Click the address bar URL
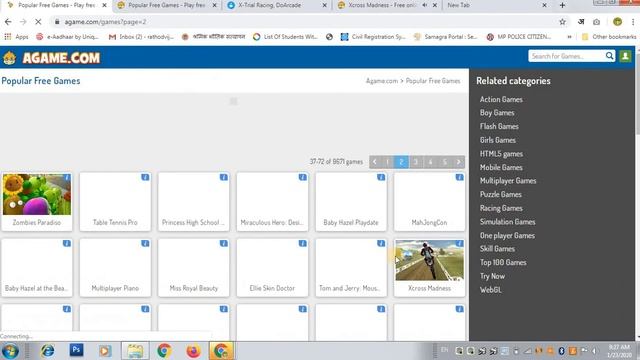640x360 pixels. 105,22
